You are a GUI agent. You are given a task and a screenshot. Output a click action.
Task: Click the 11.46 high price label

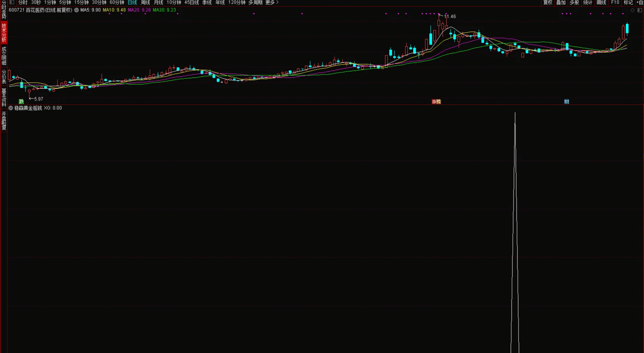tap(450, 17)
